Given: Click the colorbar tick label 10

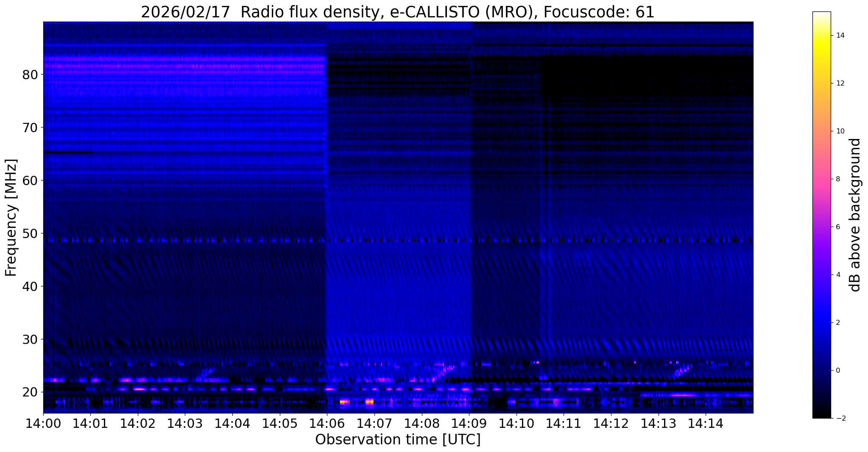Looking at the screenshot, I should [840, 131].
